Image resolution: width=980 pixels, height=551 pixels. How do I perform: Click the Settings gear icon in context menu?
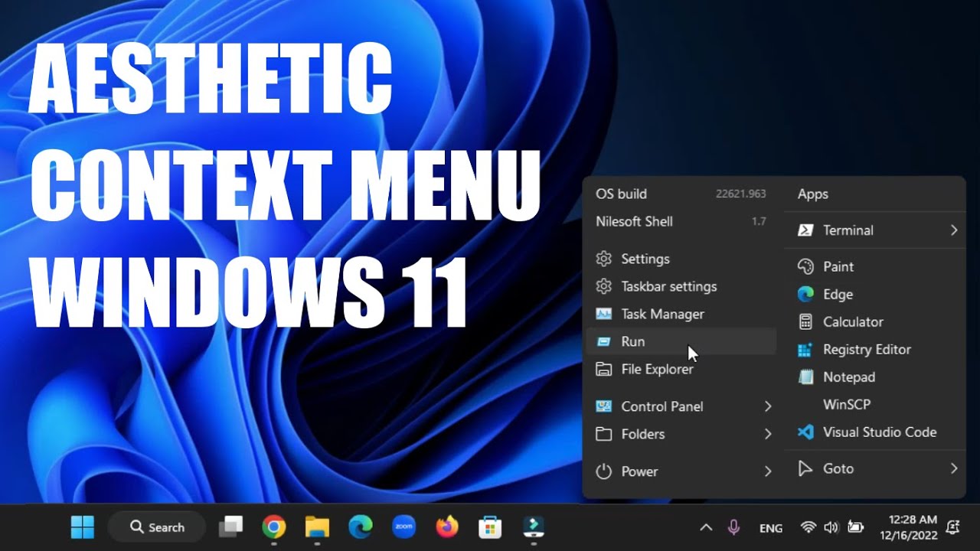(604, 259)
